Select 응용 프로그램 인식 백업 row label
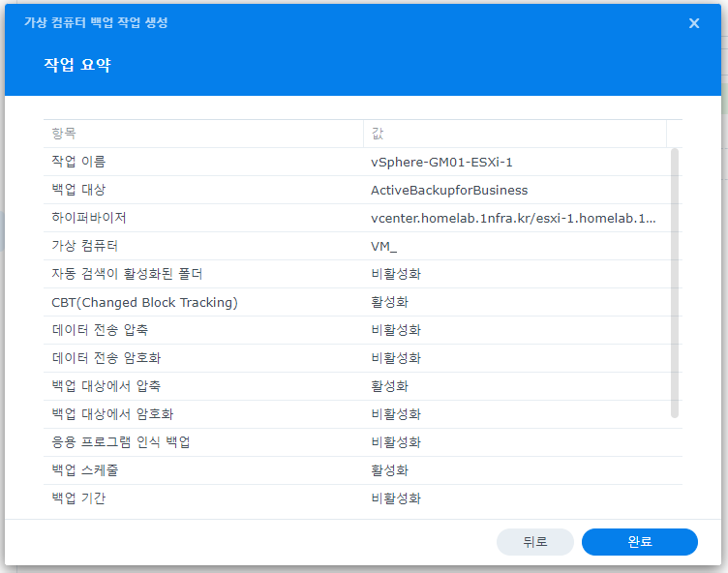This screenshot has width=728, height=573. (121, 442)
